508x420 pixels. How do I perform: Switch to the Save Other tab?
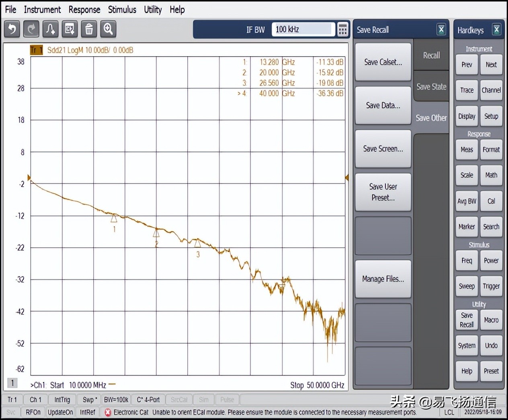pos(431,118)
